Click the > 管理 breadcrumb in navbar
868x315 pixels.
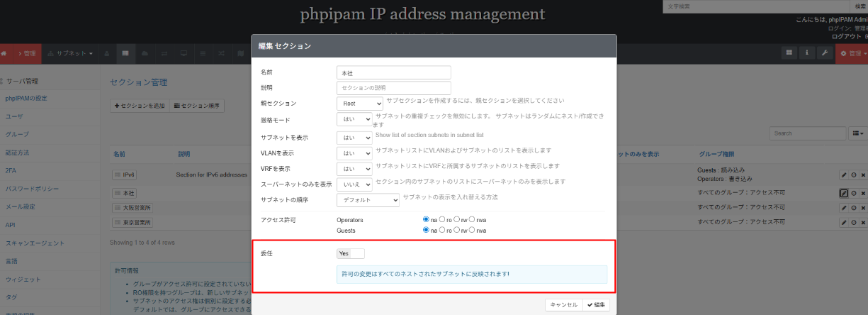tap(26, 53)
